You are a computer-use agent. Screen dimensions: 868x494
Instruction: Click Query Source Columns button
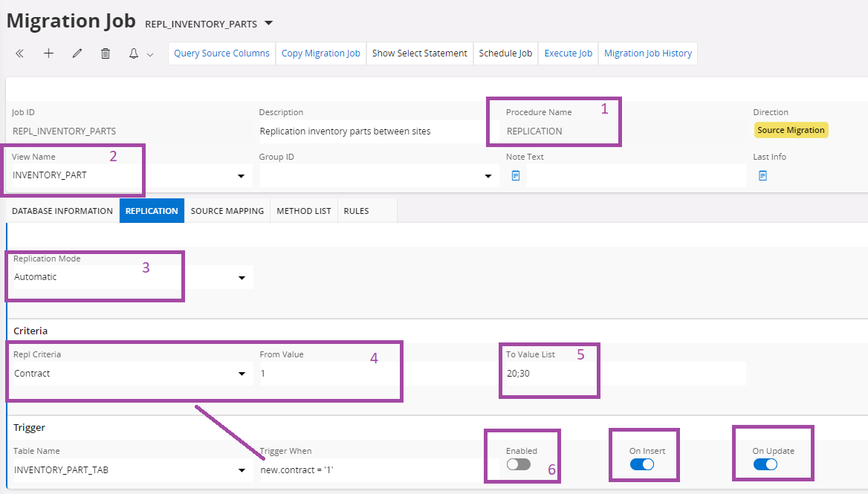click(221, 53)
